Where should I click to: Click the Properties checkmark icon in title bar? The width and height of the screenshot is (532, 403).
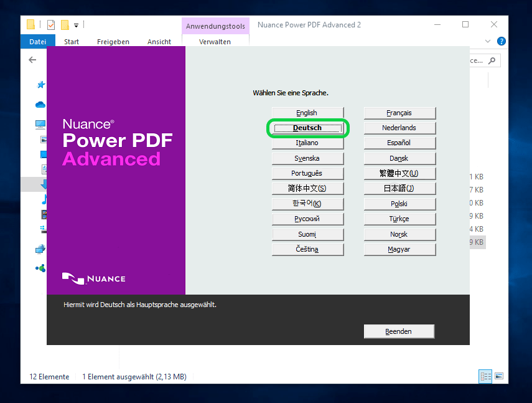click(x=51, y=25)
